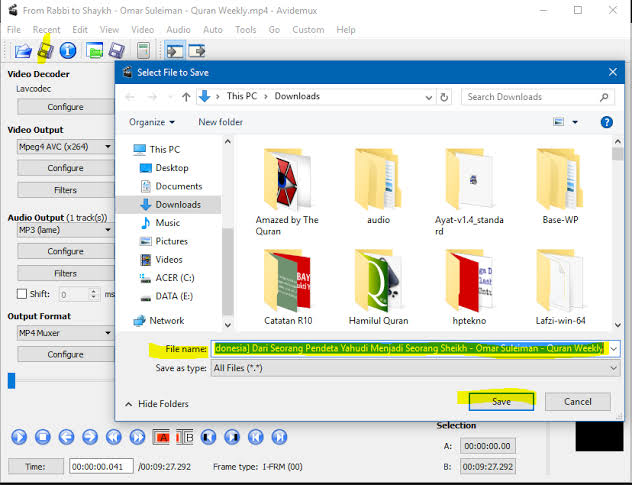Go to previous frame
Image resolution: width=632 pixels, height=485 pixels.
[x=66, y=437]
